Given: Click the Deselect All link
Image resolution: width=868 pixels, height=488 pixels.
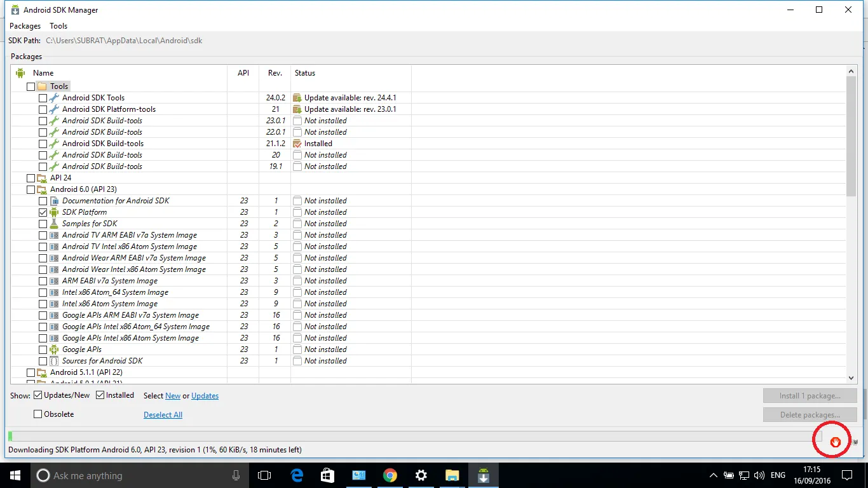Looking at the screenshot, I should click(x=163, y=415).
